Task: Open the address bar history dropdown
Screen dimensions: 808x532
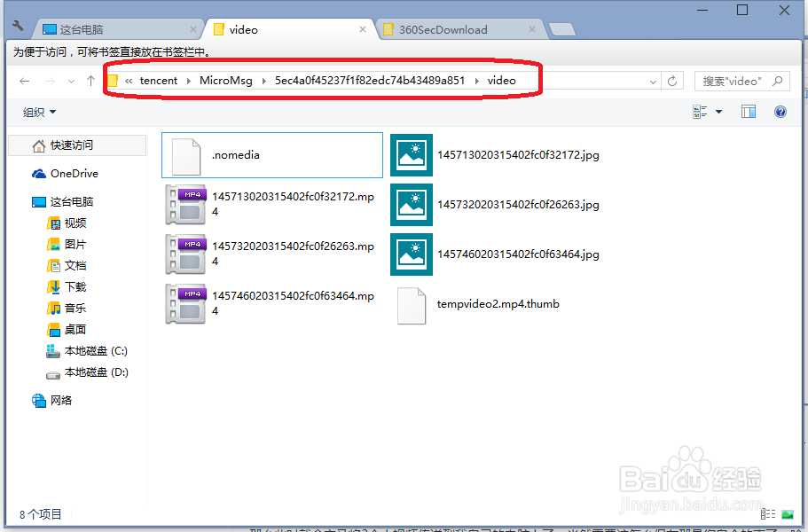Action: click(x=653, y=82)
